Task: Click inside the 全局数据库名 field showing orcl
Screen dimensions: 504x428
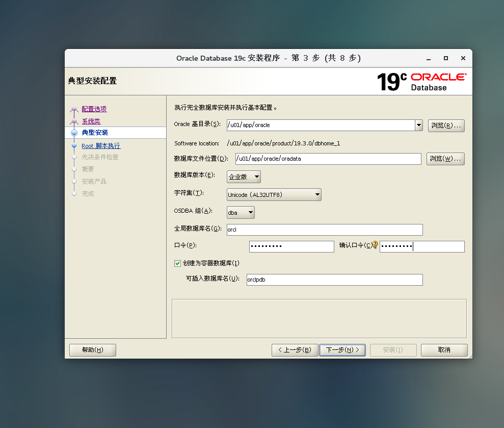Action: [x=325, y=230]
